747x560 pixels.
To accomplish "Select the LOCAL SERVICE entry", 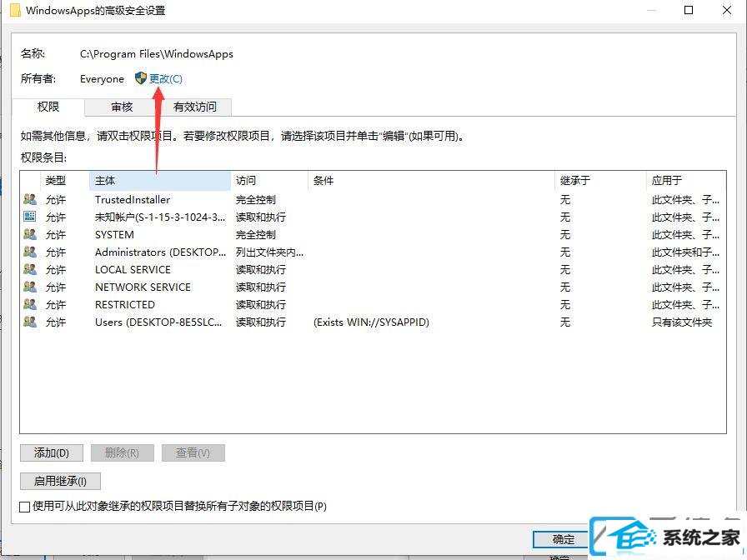I will 373,269.
